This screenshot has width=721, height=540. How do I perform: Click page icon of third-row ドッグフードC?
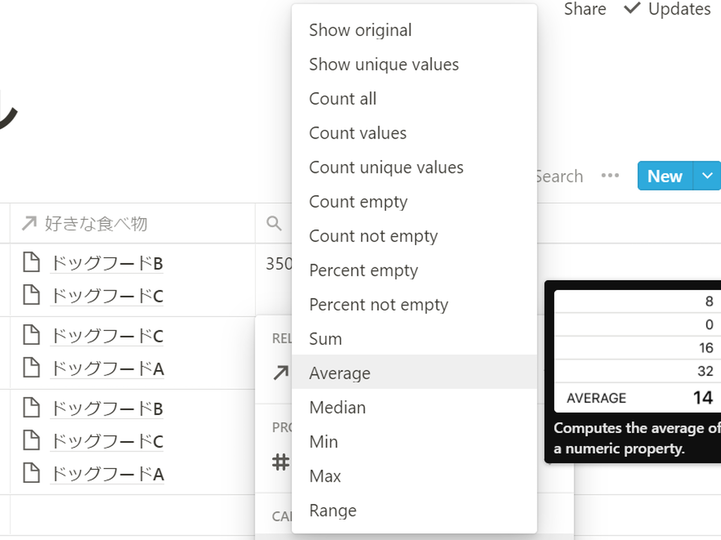(x=31, y=440)
